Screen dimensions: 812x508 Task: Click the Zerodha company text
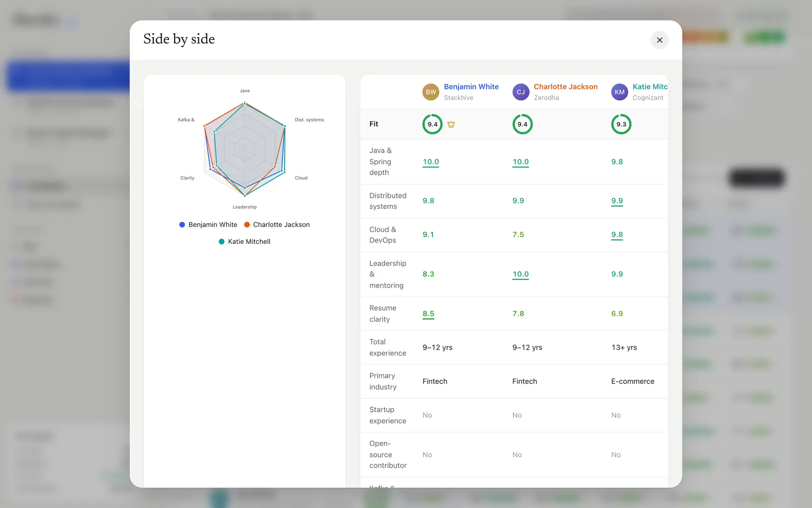pyautogui.click(x=546, y=98)
